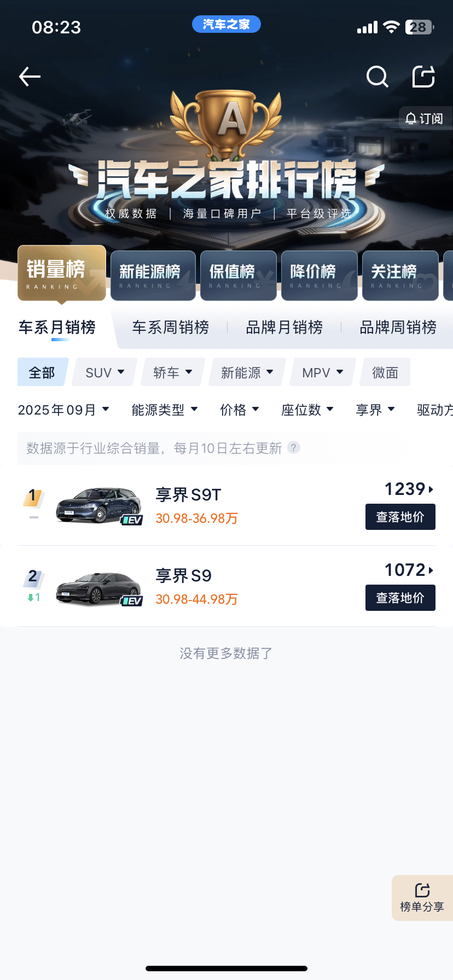Viewport: 453px width, 980px height.
Task: Open the search magnifier icon
Action: [377, 77]
